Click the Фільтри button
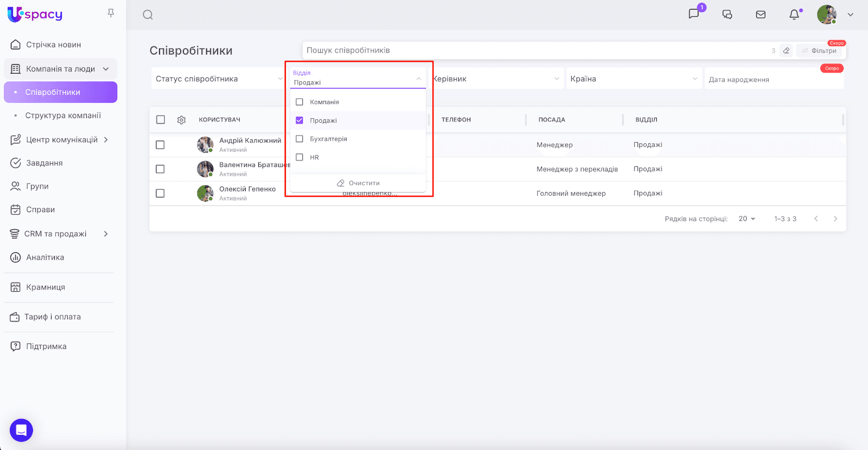Image resolution: width=868 pixels, height=450 pixels. 820,50
